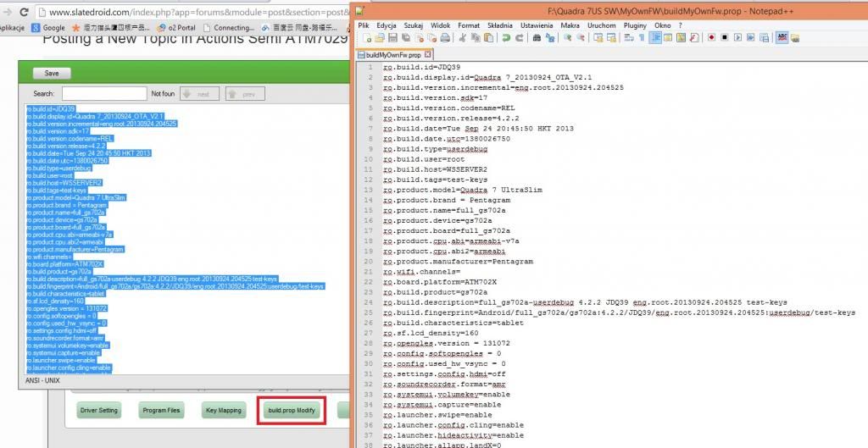Show all characters pilcrow icon

point(642,37)
